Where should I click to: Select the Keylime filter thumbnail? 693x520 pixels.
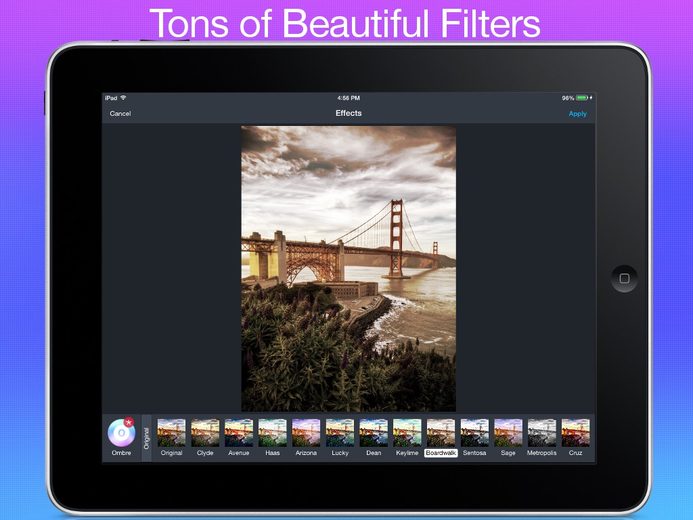click(x=407, y=433)
